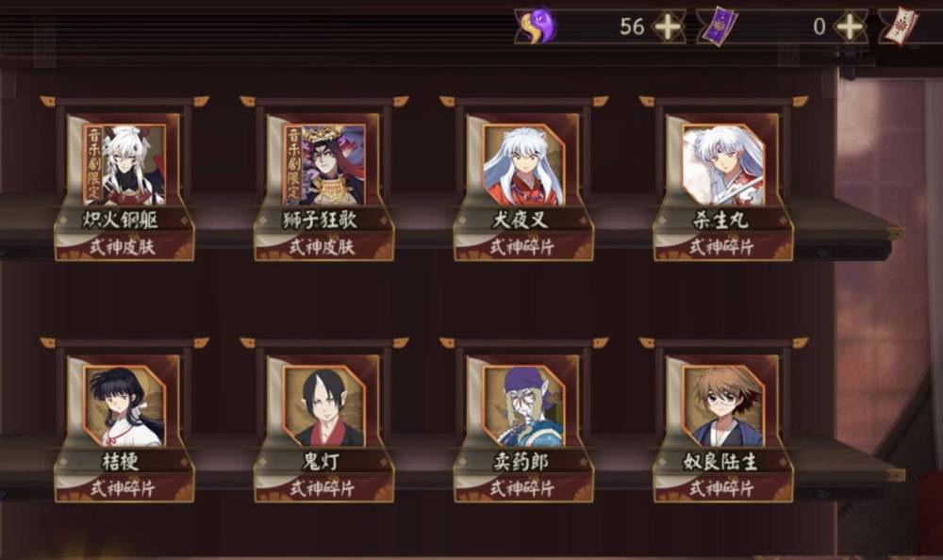Add amulets with the plus beside 0
The height and width of the screenshot is (560, 943).
[x=850, y=26]
